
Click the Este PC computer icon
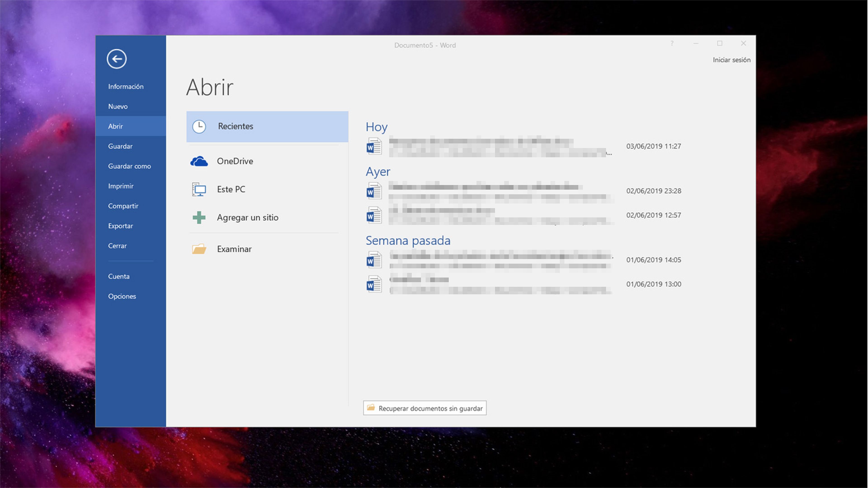pos(199,189)
